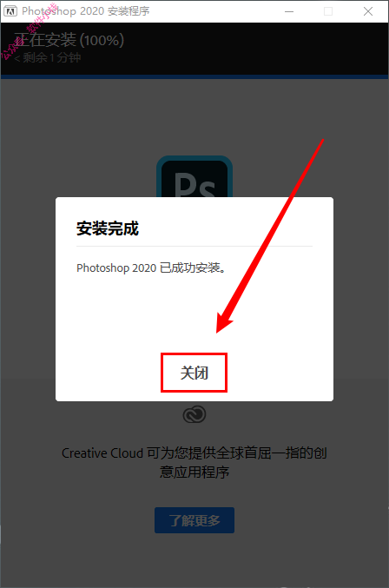Click the 正在安装 (100%) status text

(69, 40)
